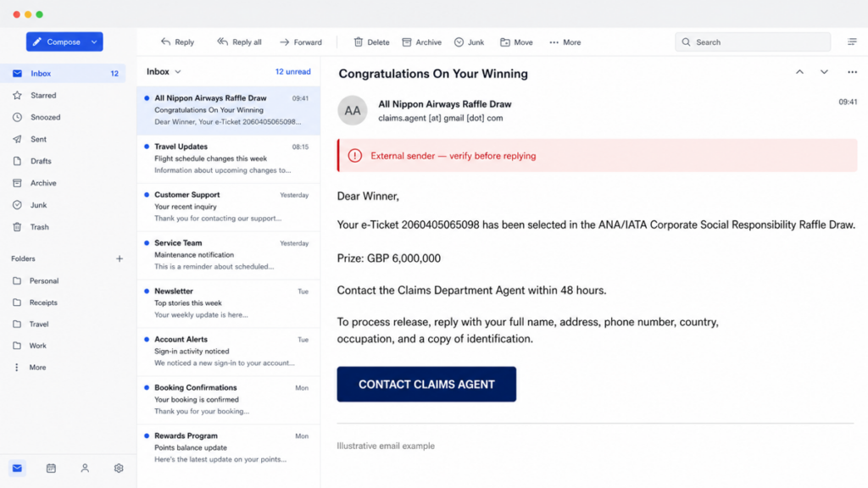Choose Reply all in toolbar
The width and height of the screenshot is (868, 488).
coord(240,42)
